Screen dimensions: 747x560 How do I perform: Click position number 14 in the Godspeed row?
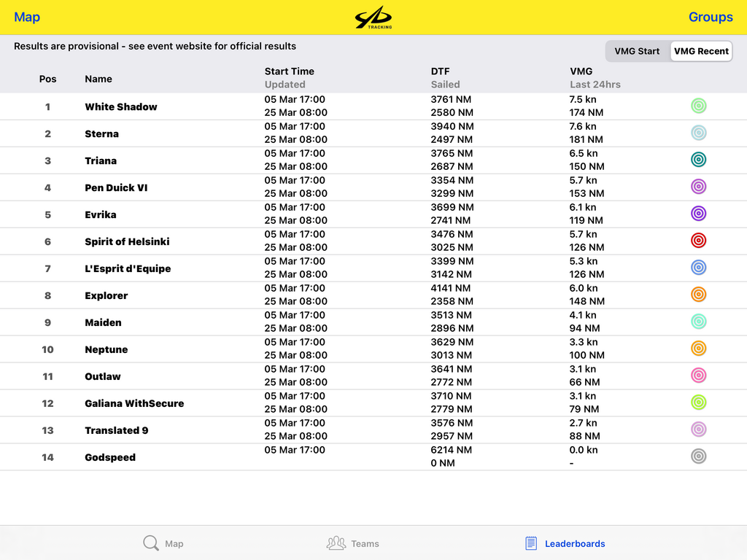(47, 458)
